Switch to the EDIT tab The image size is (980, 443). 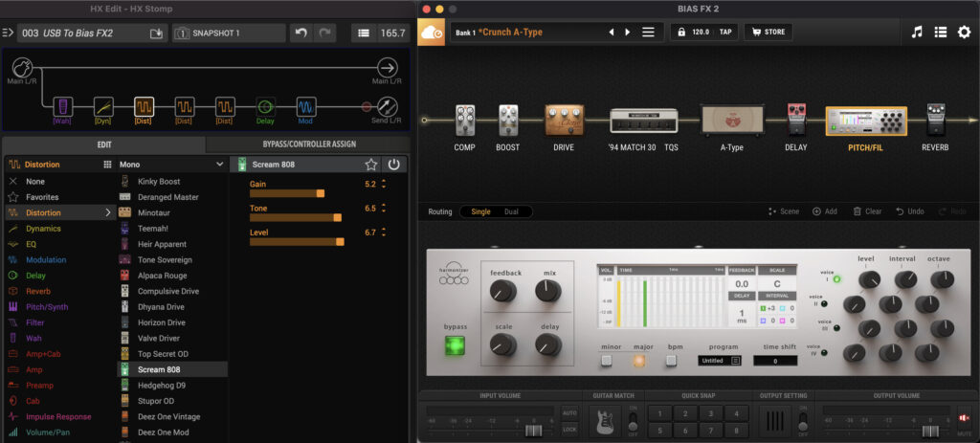click(x=103, y=144)
